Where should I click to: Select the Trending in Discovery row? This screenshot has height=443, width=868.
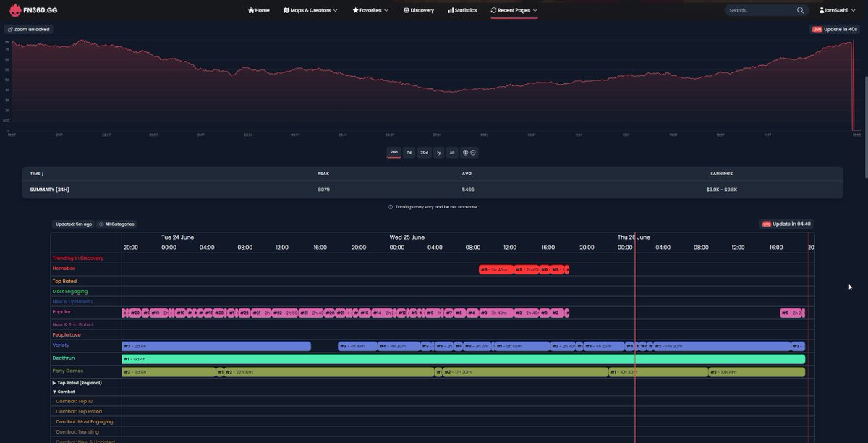(x=77, y=258)
